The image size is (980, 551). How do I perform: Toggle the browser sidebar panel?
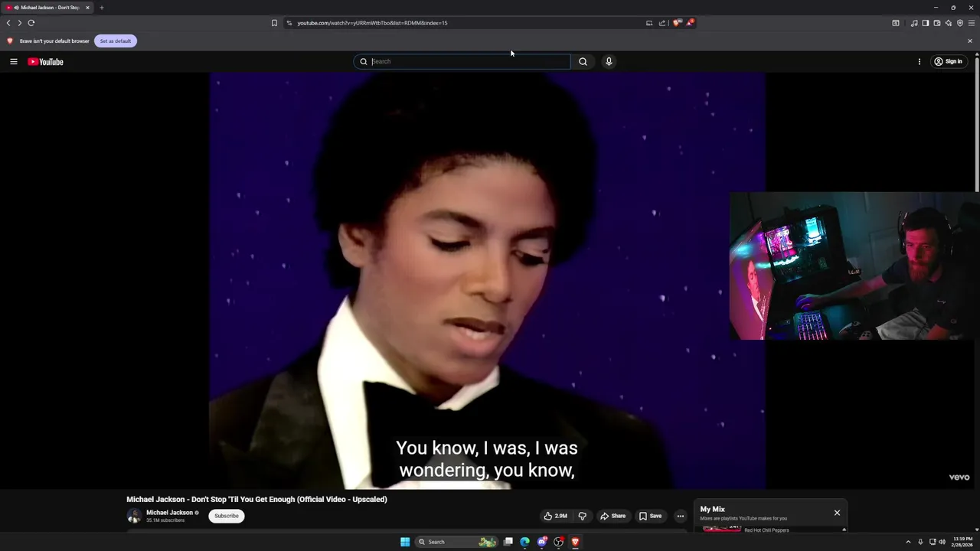tap(926, 23)
